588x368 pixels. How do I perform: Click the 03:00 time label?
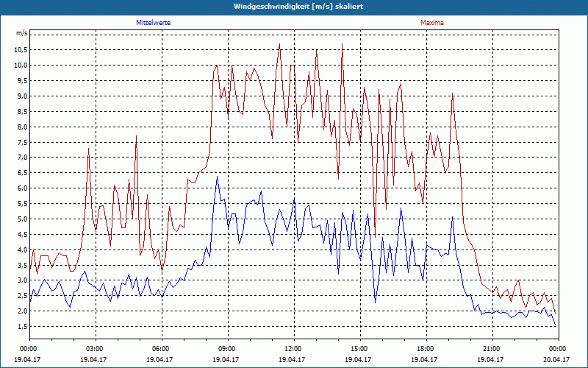96,349
